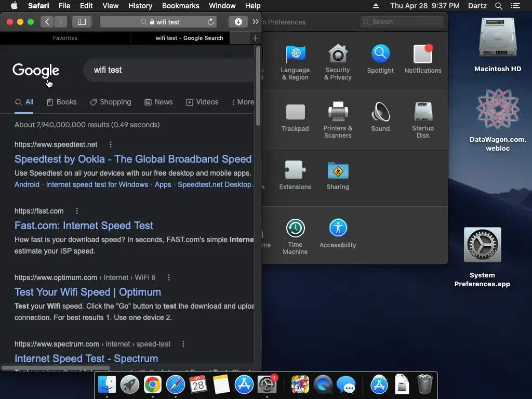Select the Videos search filter

coord(202,102)
